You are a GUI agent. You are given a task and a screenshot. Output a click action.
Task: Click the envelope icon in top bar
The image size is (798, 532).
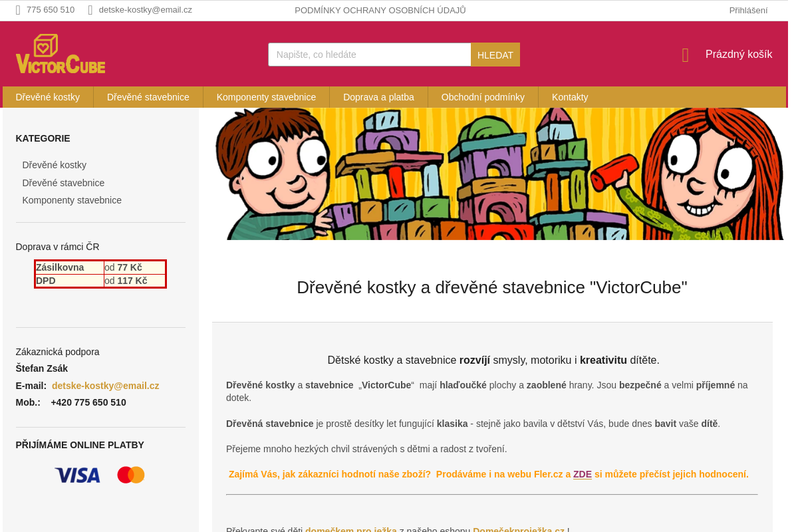point(90,10)
